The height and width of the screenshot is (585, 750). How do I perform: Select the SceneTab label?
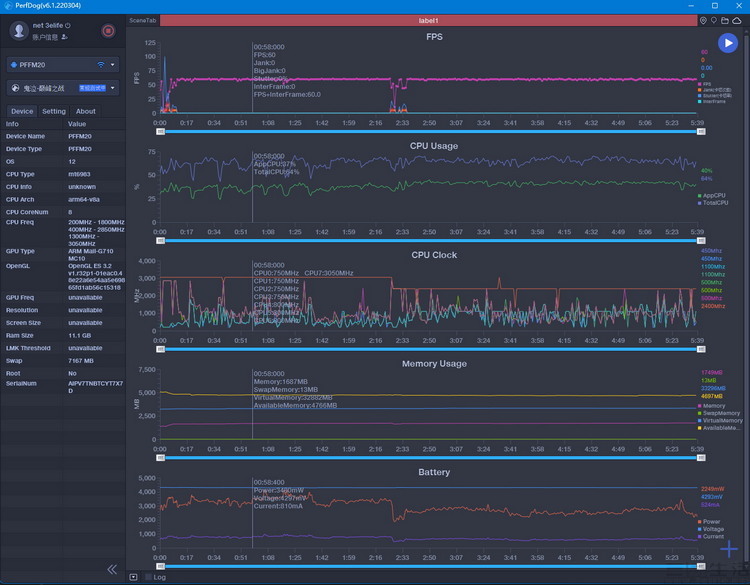click(143, 21)
